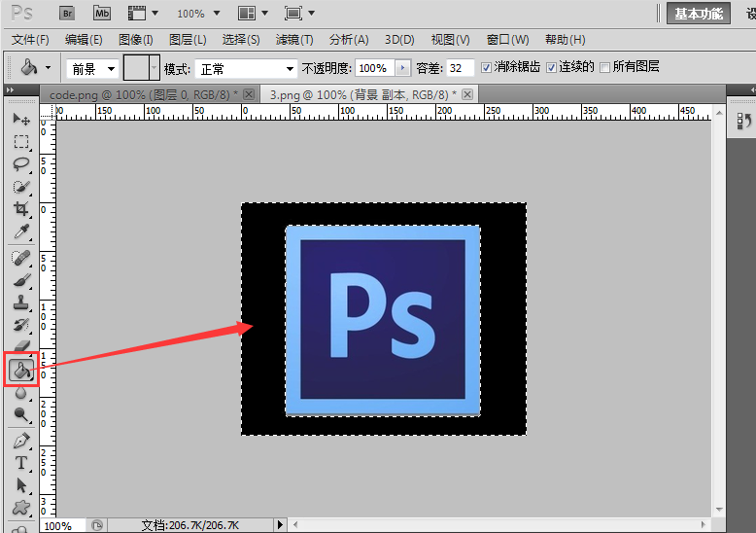The width and height of the screenshot is (756, 533).
Task: Click the opacity value field showing 100%
Action: pyautogui.click(x=375, y=68)
